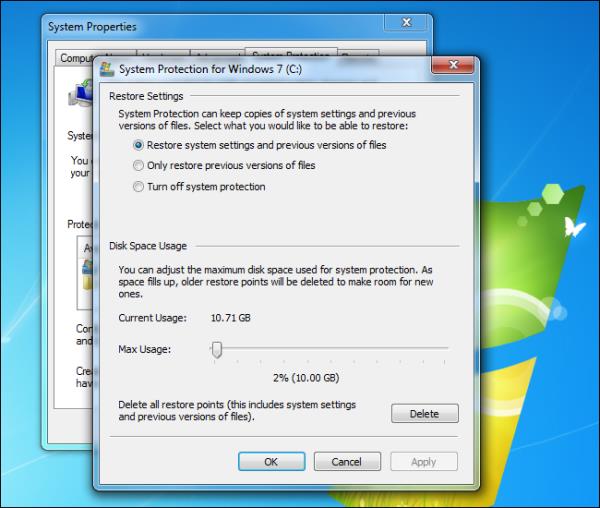Open the System Protection tab behind dialog

click(290, 55)
